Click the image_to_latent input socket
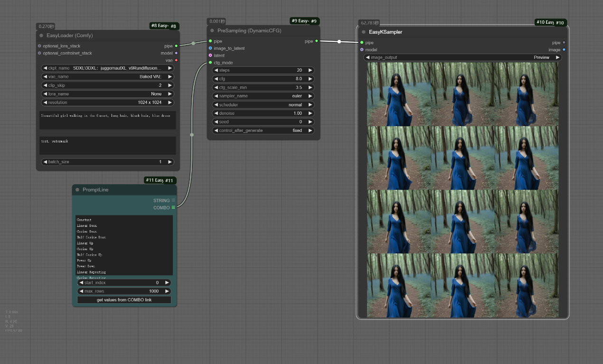Screen dimensions: 603x364 (x=210, y=48)
